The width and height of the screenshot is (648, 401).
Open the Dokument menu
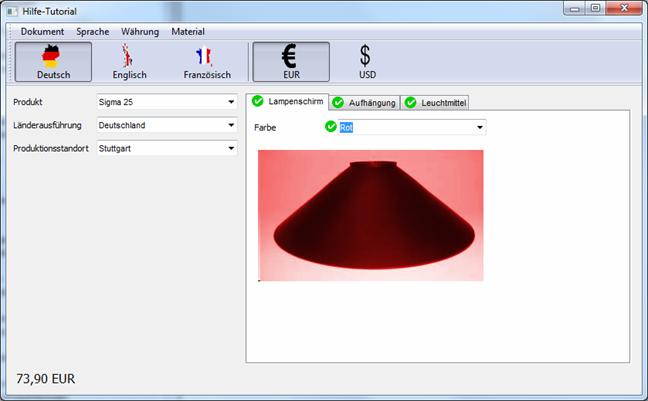[42, 31]
